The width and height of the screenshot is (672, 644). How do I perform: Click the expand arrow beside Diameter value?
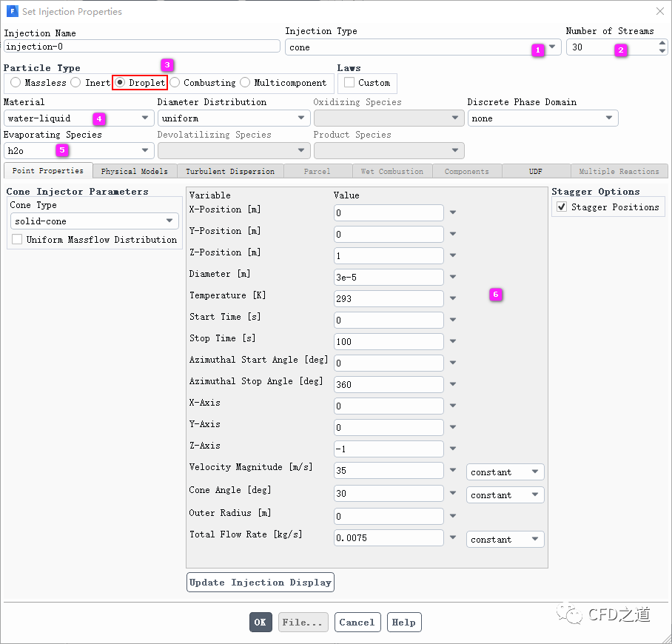tap(453, 278)
